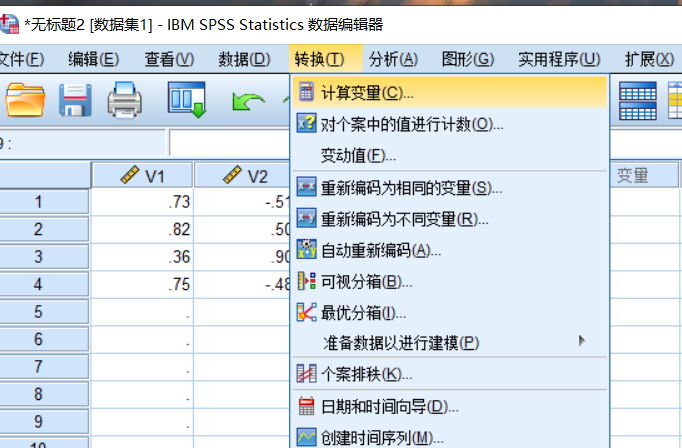Click the icon beside 最优分箱

coord(306,312)
